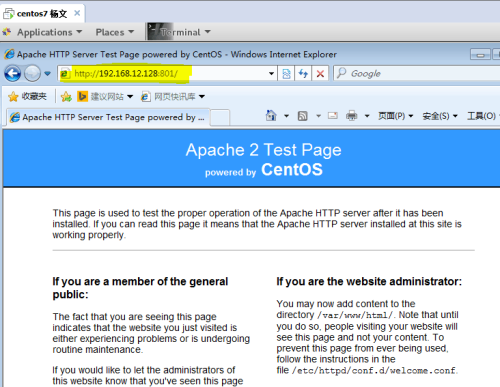Go back with the IE Back arrow
This screenshot has width=500, height=387.
[13, 73]
